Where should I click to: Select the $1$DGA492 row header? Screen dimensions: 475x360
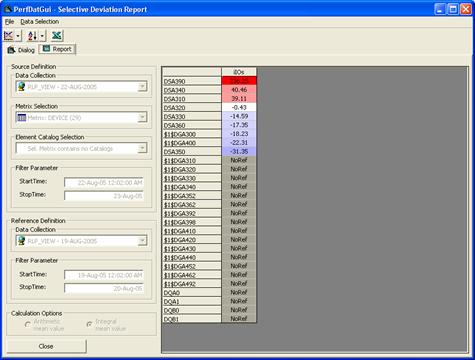click(x=192, y=284)
